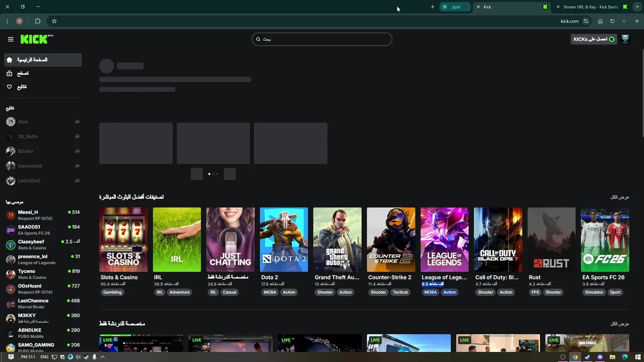
Task: Switch to the اختبار tab
Action: (455, 7)
